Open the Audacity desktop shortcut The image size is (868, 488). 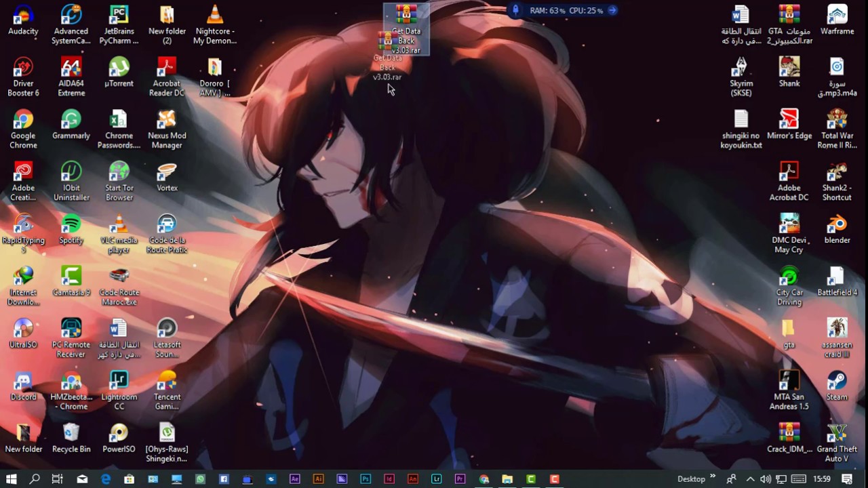[23, 20]
